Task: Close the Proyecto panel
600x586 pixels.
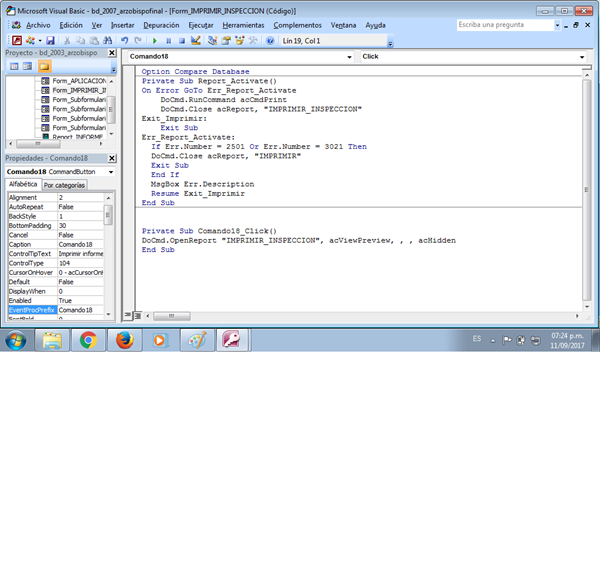Action: pos(112,52)
